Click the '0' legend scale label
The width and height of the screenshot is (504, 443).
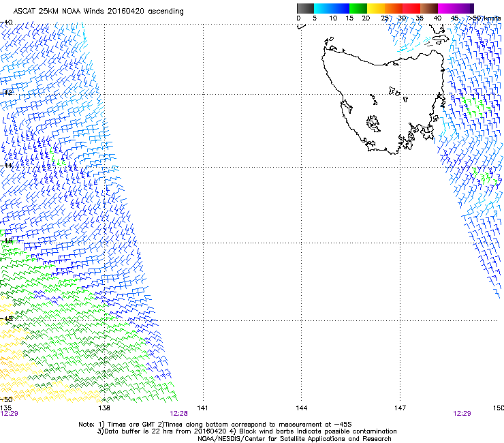pos(298,18)
